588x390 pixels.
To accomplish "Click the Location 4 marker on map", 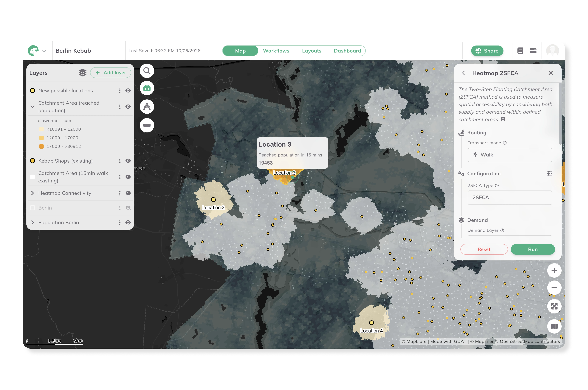I will coord(371,323).
